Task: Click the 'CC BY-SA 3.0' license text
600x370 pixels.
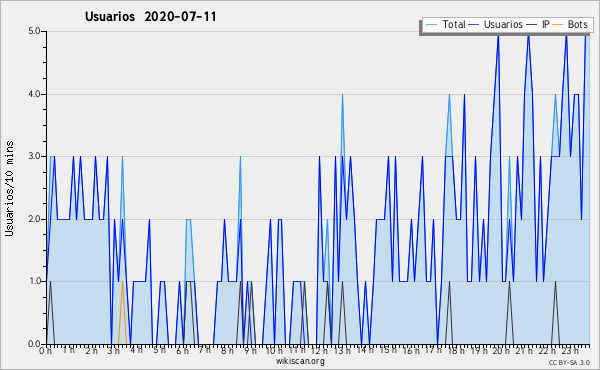Action: [569, 363]
